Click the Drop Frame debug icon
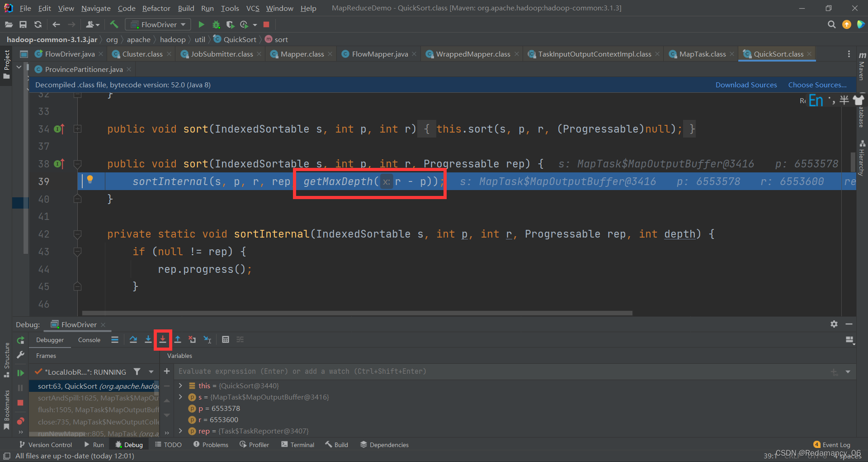868x462 pixels. click(193, 339)
